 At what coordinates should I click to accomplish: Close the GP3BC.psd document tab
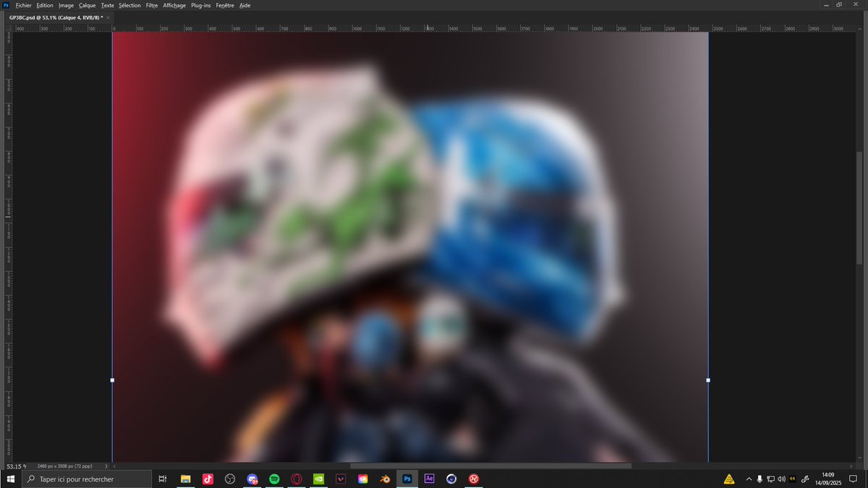[x=108, y=17]
